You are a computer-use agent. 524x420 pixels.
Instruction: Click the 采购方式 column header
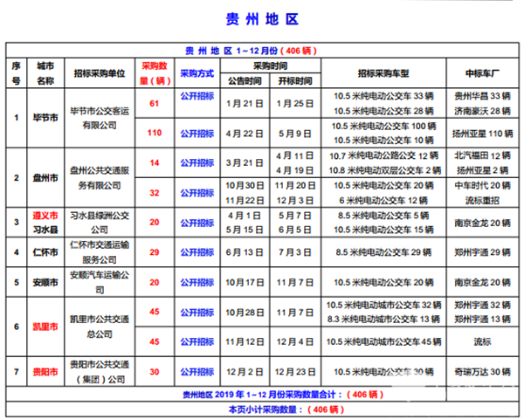tap(197, 73)
